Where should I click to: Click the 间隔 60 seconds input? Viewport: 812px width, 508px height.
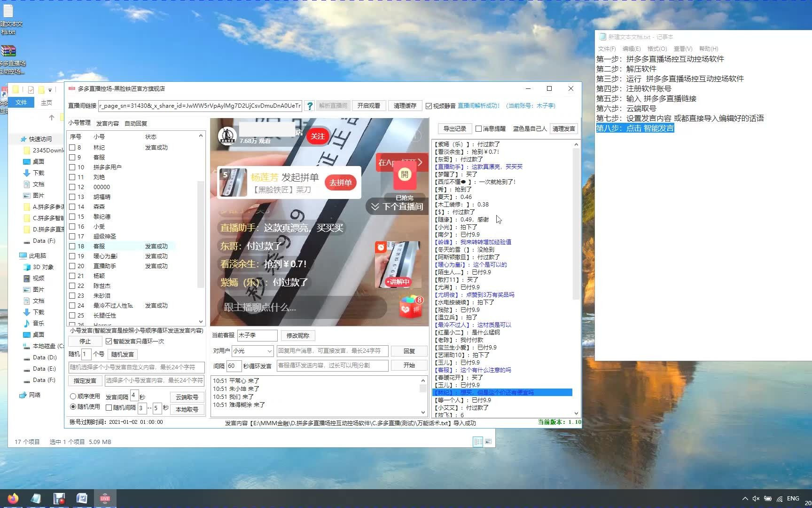pyautogui.click(x=233, y=365)
